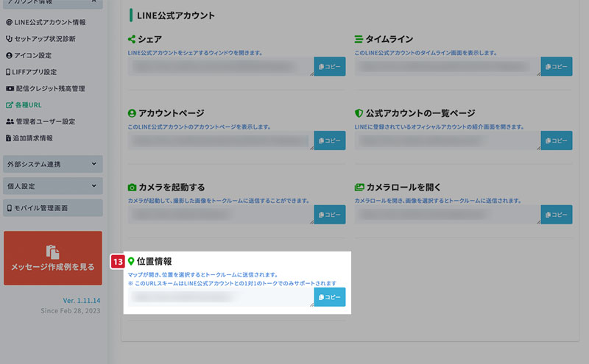Expand the 外部システム連携 section
This screenshot has width=589, height=364.
pyautogui.click(x=52, y=164)
